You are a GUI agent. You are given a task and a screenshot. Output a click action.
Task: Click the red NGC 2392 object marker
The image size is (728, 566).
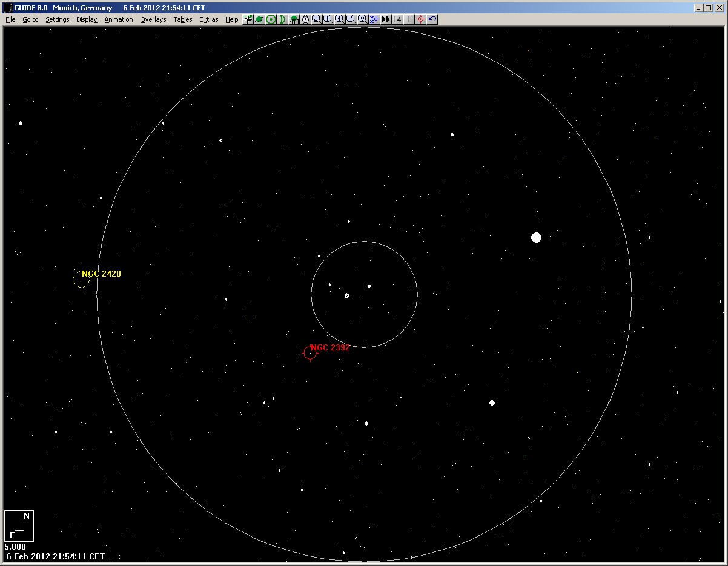[x=309, y=353]
